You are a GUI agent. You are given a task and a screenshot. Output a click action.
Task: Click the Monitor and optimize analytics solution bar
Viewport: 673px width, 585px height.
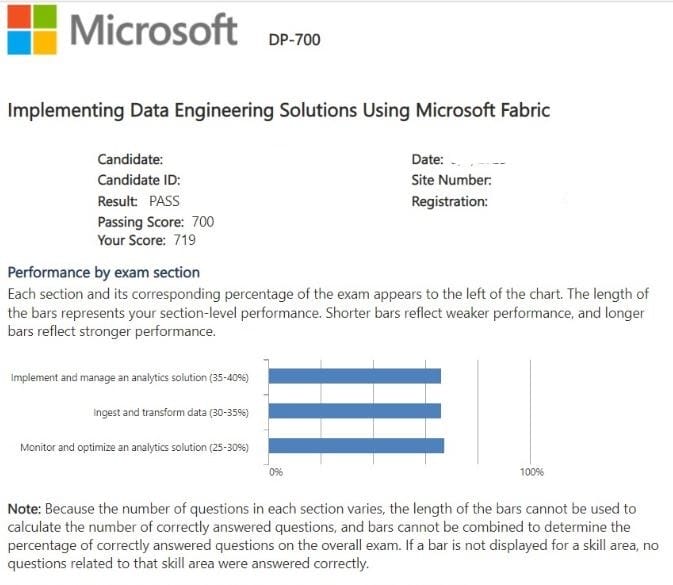(x=357, y=446)
